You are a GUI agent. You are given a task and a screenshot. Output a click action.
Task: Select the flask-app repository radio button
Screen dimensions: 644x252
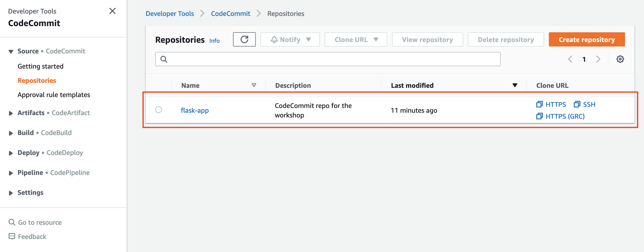(159, 110)
